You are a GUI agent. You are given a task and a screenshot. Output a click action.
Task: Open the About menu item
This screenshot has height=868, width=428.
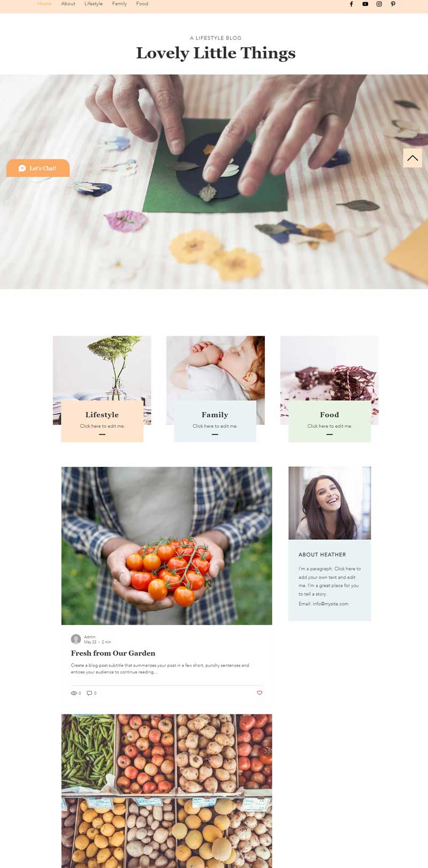(x=68, y=4)
